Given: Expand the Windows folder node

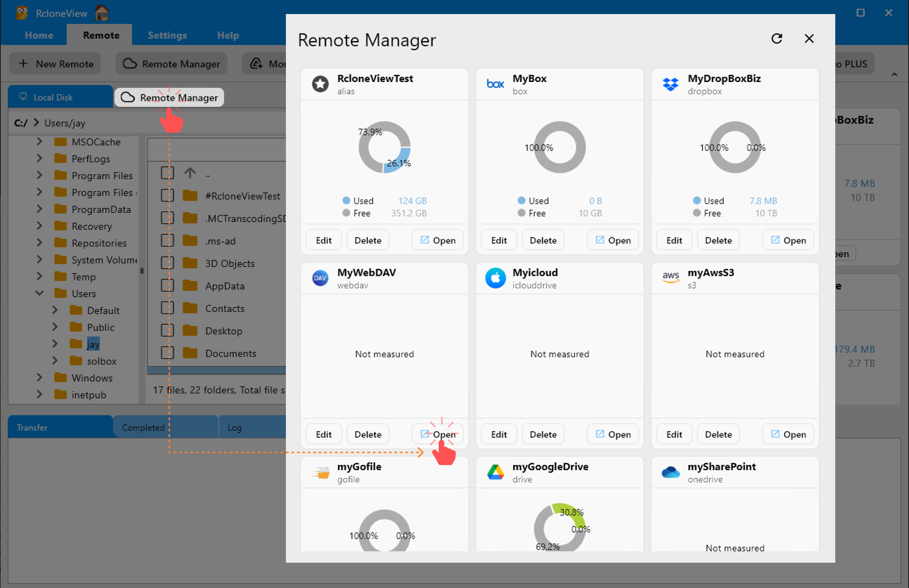Looking at the screenshot, I should point(39,378).
